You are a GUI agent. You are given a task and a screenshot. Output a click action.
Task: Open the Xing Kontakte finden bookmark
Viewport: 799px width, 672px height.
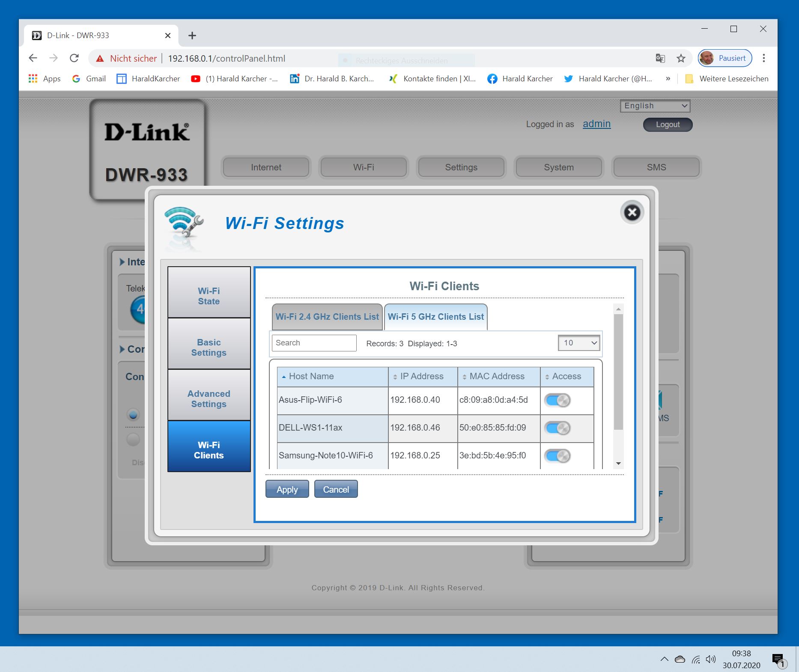pyautogui.click(x=432, y=79)
